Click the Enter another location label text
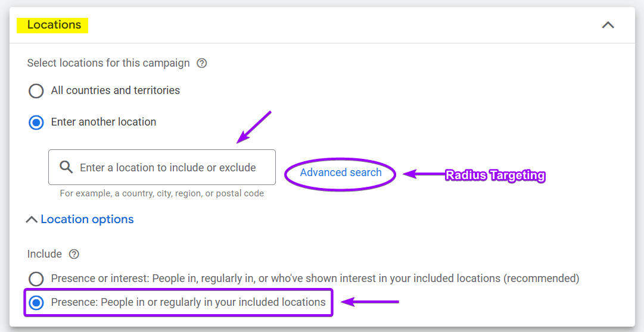Image resolution: width=644 pixels, height=332 pixels. (104, 122)
